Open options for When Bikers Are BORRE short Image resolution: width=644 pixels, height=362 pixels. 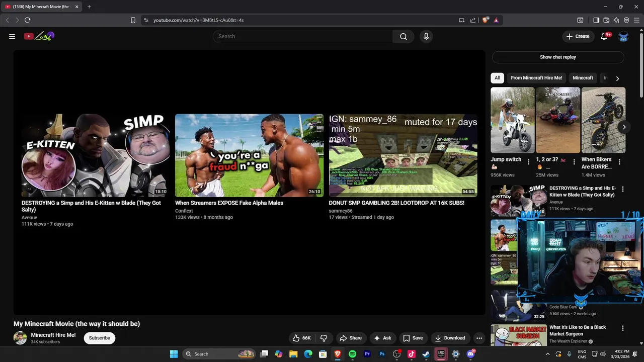(x=619, y=162)
